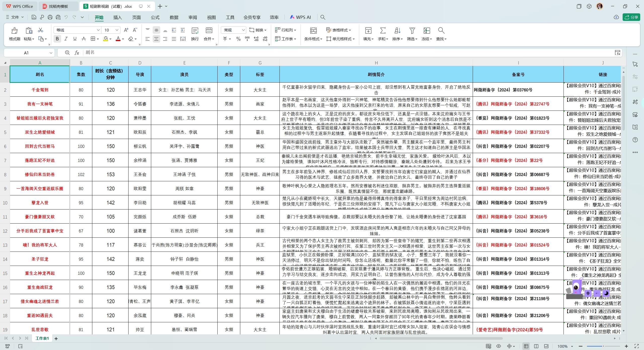Click inside the formula bar
Image resolution: width=644 pixels, height=350 pixels.
tap(201, 52)
